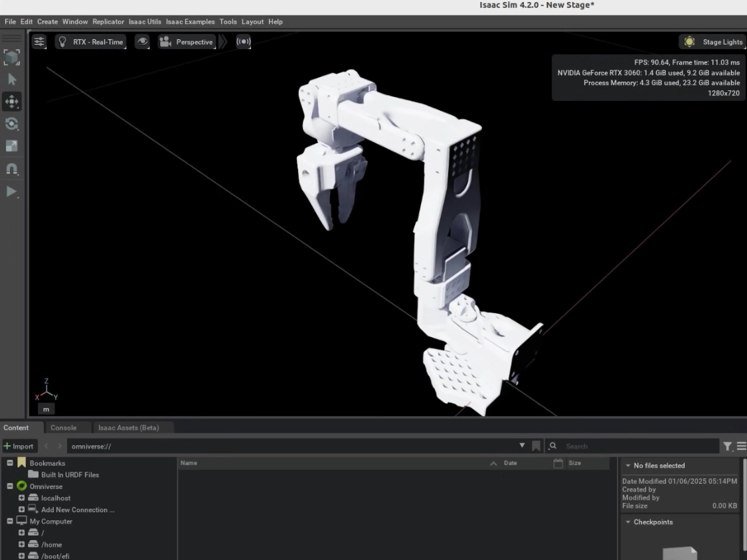Expand the localhost connection node
Viewport: 747px width, 560px height.
[x=21, y=498]
